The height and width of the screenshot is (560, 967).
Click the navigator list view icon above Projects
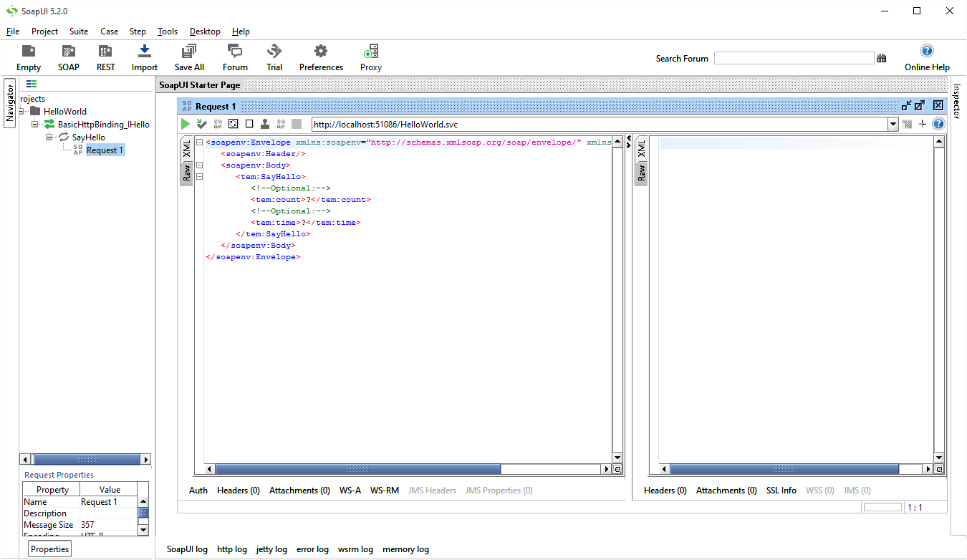click(x=32, y=84)
